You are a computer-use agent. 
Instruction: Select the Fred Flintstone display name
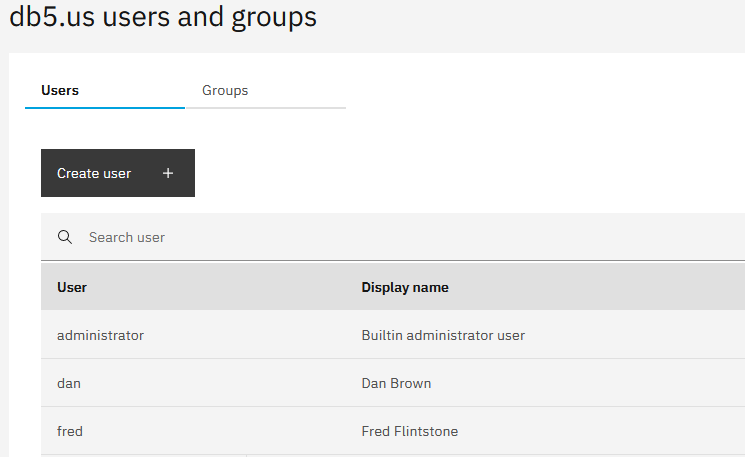[410, 431]
